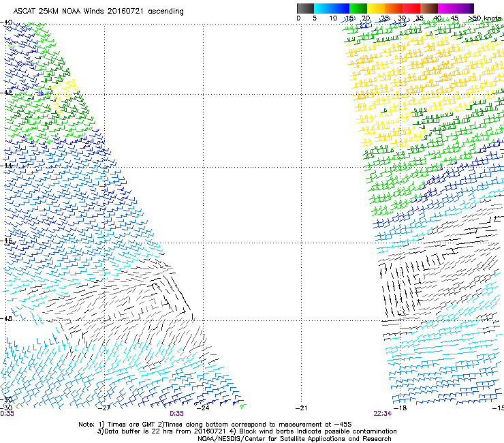Image resolution: width=504 pixels, height=443 pixels.
Task: Click the legend label '10'
Action: pyautogui.click(x=333, y=18)
